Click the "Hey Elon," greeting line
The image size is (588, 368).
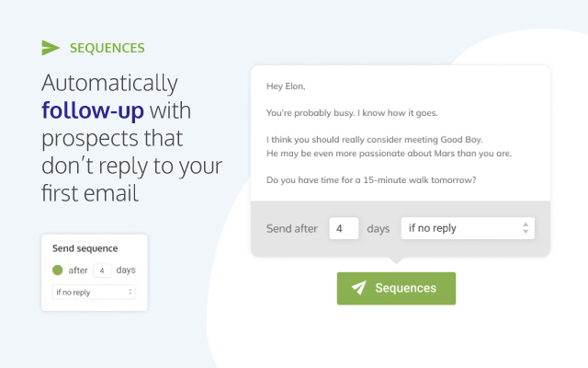click(285, 87)
